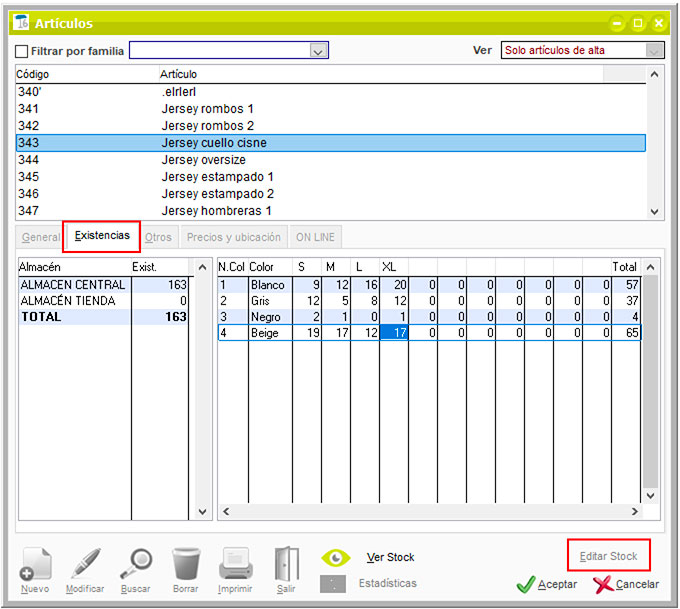Viewport: 680px width, 609px height.
Task: Click the Beige row total 65
Action: pos(626,333)
